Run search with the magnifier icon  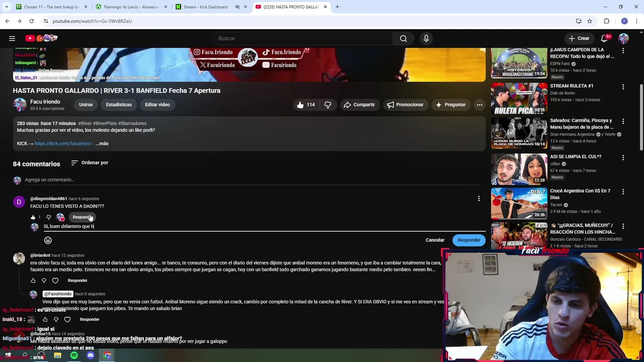tap(404, 38)
